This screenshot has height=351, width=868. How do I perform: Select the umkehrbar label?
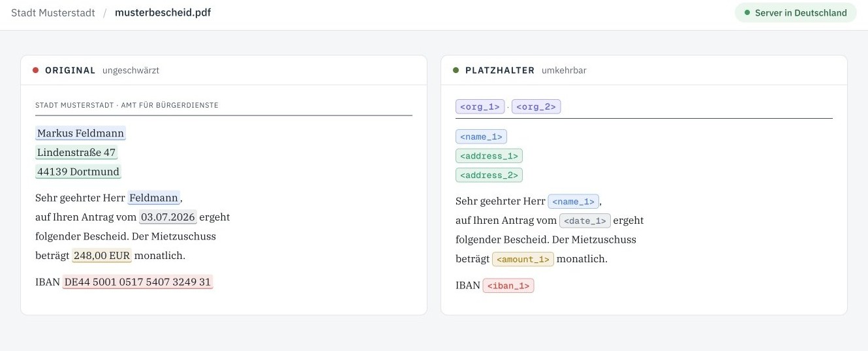[564, 70]
